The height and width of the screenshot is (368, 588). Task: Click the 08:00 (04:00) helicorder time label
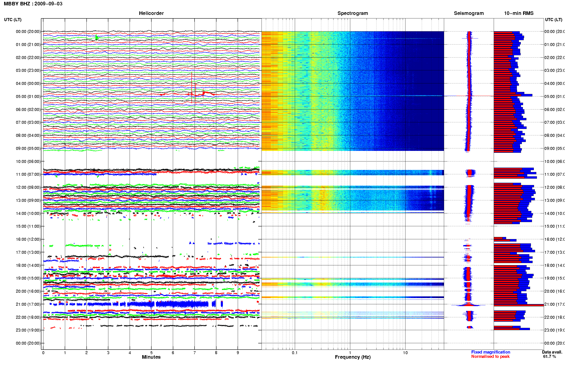28,135
